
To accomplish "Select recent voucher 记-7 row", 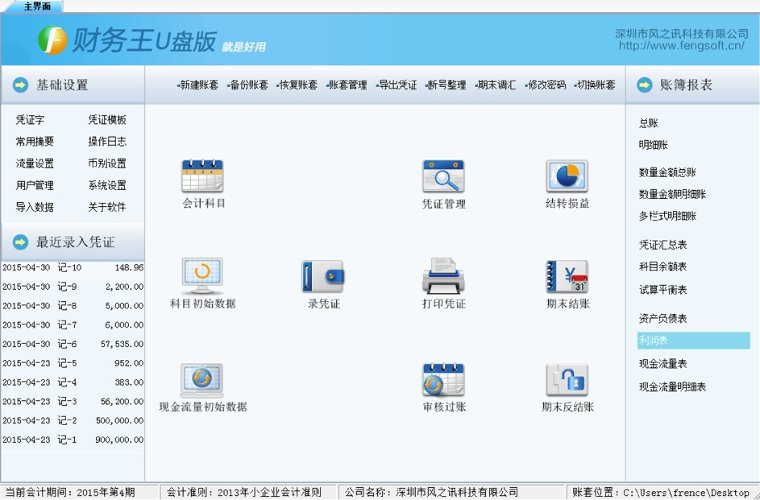I will click(x=72, y=325).
